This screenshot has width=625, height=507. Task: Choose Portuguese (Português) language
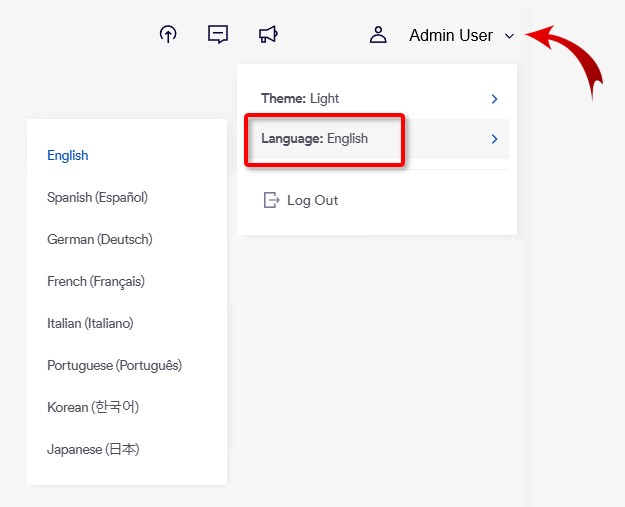114,365
